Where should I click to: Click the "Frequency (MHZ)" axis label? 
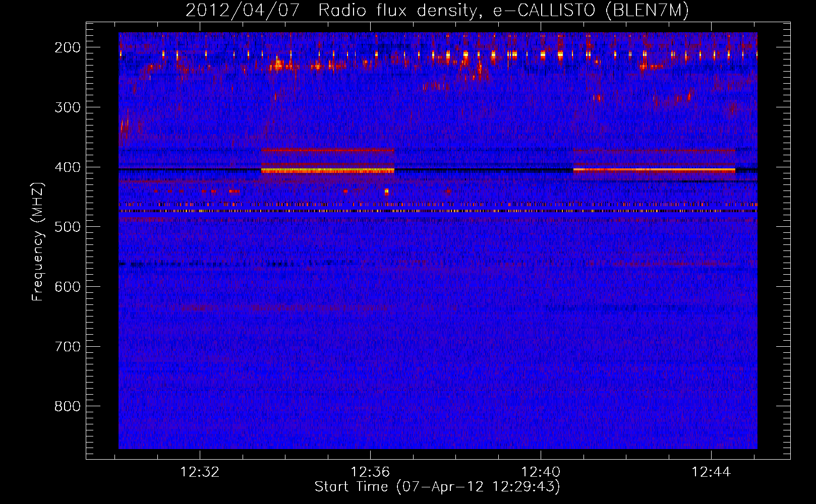coord(38,241)
